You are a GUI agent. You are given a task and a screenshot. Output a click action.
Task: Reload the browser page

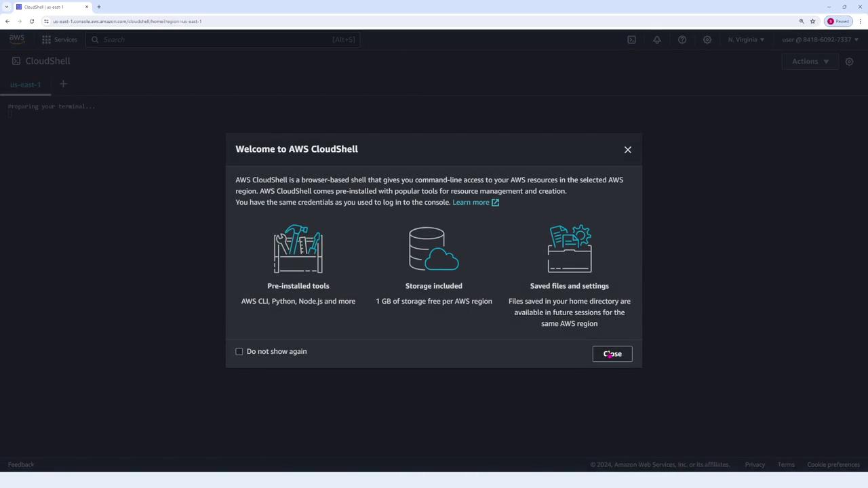tap(31, 22)
